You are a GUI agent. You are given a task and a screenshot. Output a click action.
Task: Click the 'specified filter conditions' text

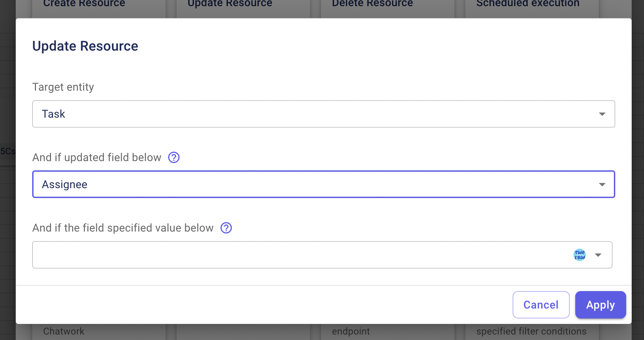(x=531, y=331)
